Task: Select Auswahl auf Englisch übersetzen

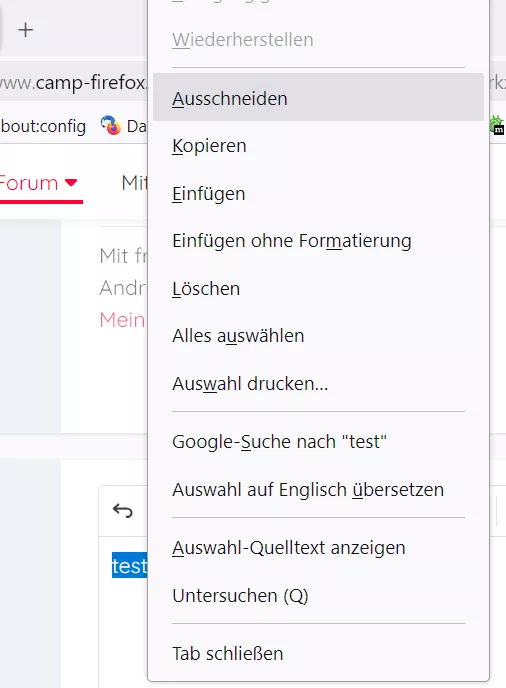Action: (318, 490)
